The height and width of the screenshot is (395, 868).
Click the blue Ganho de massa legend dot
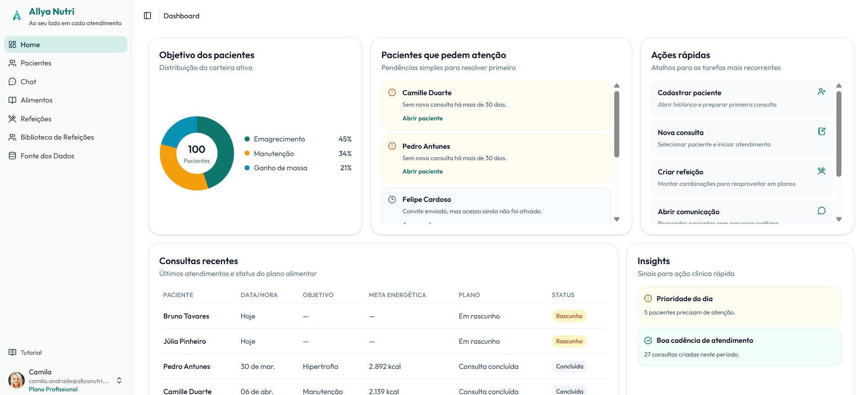[247, 168]
